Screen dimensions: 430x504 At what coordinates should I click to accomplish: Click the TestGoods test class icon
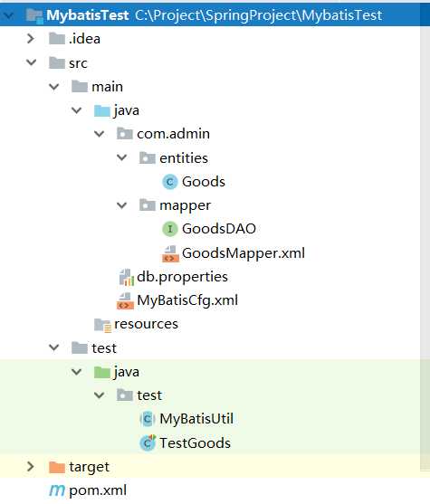click(x=148, y=442)
